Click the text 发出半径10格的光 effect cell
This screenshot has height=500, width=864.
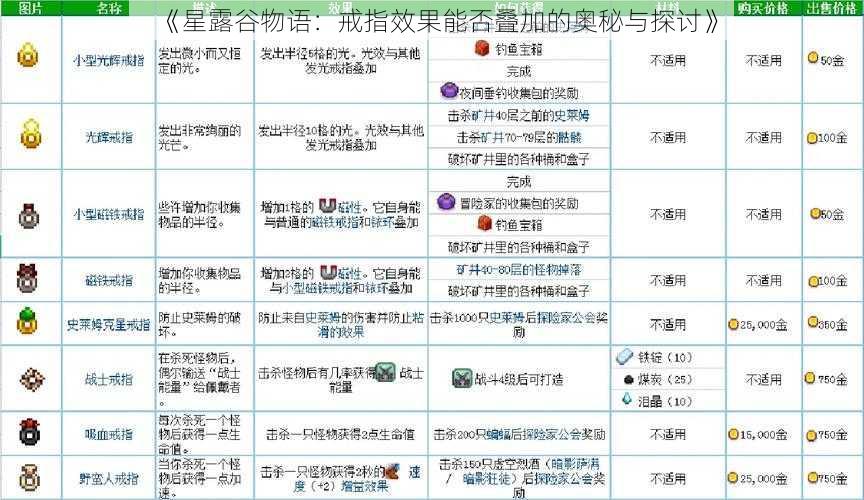[x=340, y=137]
